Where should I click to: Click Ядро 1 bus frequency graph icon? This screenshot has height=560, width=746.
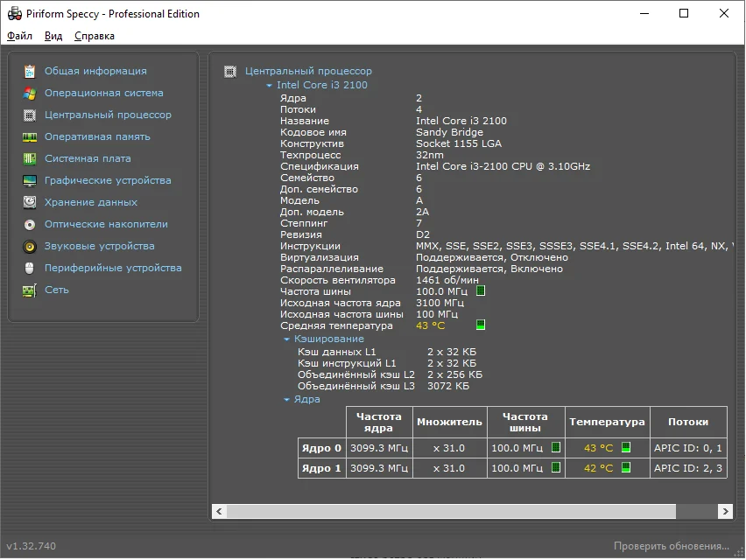pos(556,467)
